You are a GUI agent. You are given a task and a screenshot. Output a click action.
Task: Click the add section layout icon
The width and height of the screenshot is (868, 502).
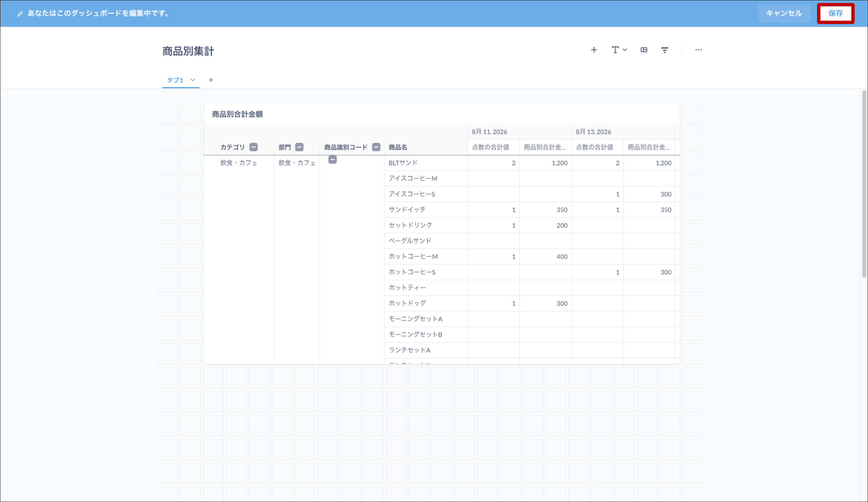pos(644,50)
